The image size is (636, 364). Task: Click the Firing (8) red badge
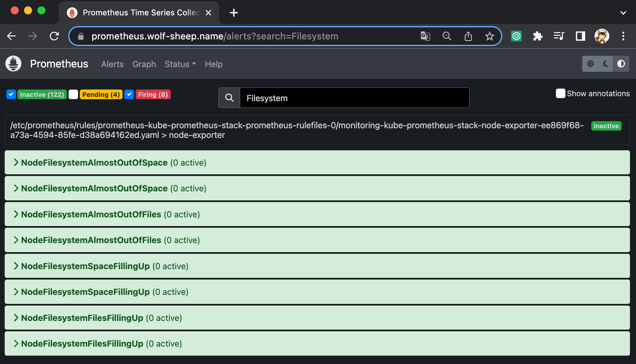(153, 95)
